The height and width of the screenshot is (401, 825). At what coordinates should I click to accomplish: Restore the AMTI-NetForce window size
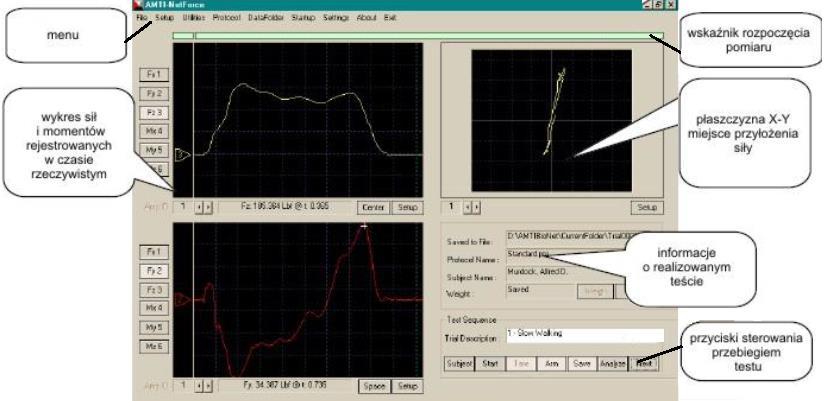[659, 4]
